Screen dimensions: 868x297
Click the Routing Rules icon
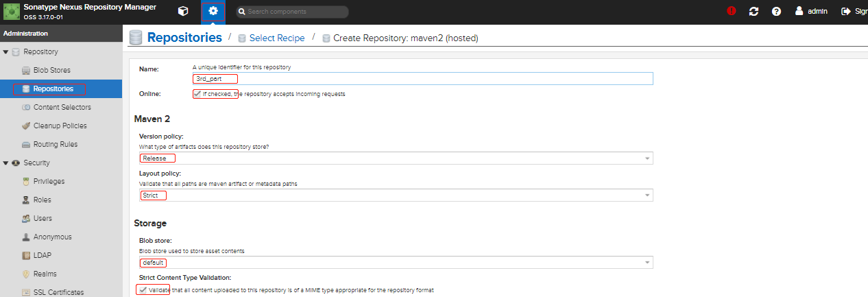[x=26, y=145]
